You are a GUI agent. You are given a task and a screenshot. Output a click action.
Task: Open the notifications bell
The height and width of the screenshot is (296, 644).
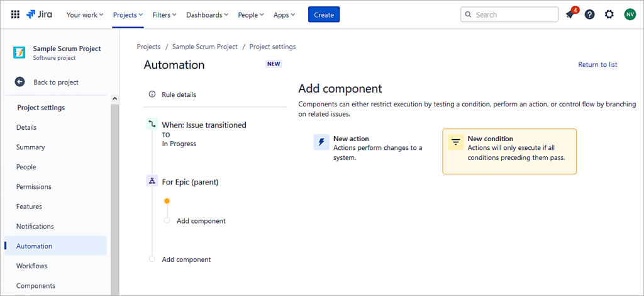[570, 14]
